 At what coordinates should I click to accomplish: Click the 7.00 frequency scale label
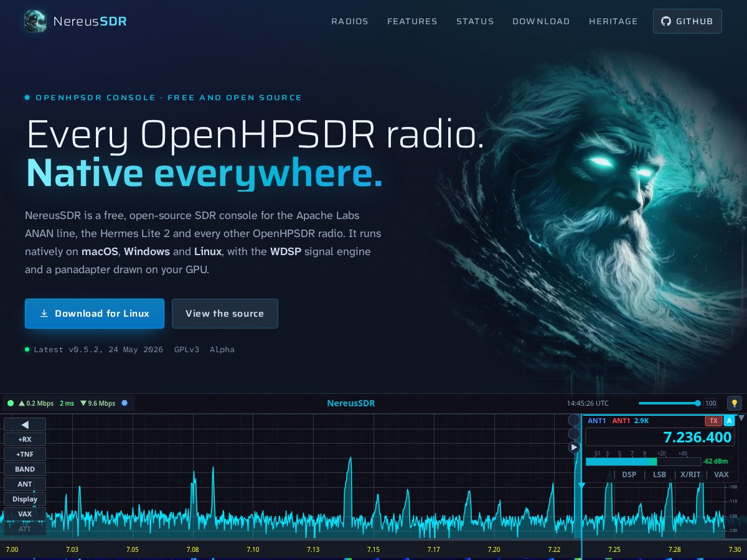point(12,549)
